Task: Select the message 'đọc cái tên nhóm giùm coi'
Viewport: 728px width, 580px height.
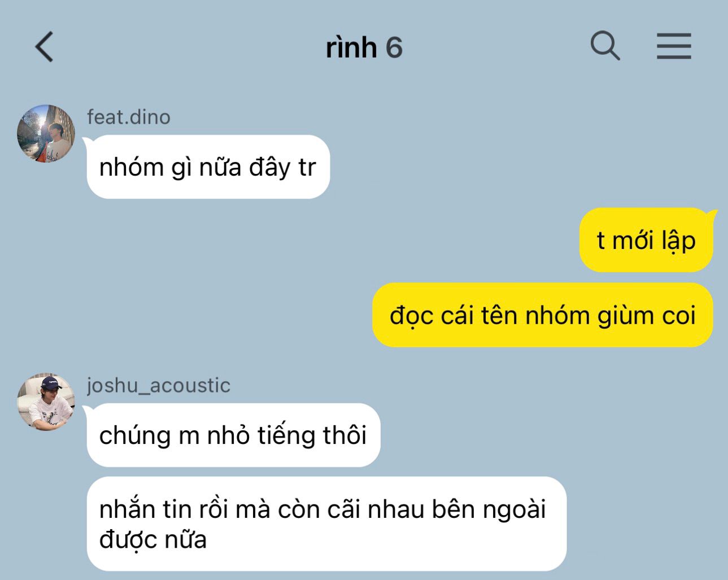Action: (542, 315)
